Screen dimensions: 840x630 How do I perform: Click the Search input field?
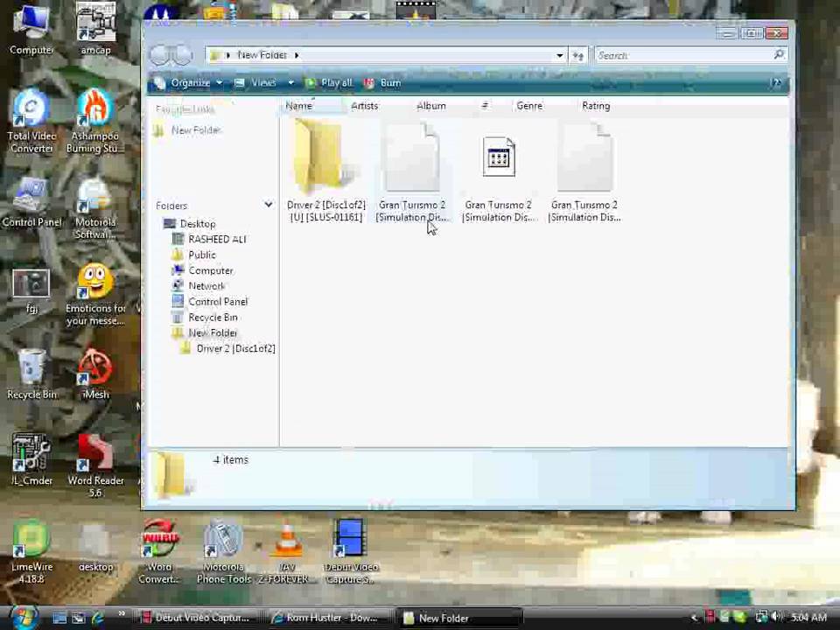pos(690,55)
